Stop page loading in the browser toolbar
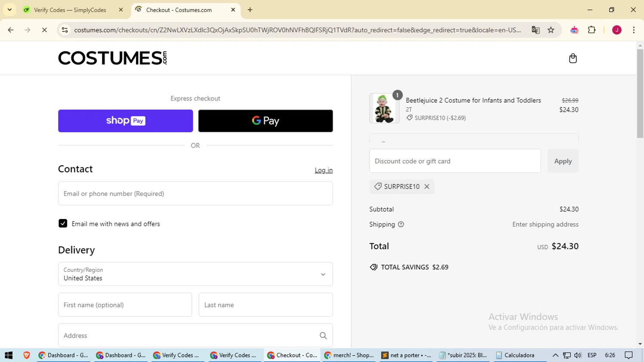This screenshot has width=644, height=362. click(44, 30)
